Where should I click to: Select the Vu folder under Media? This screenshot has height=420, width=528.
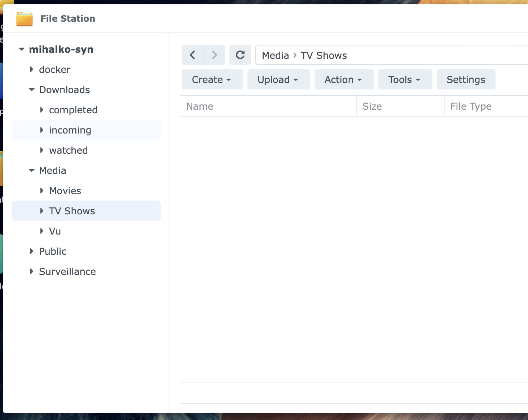[55, 231]
